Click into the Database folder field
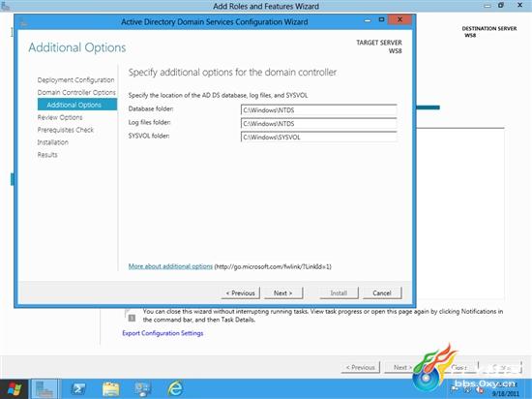Image resolution: width=532 pixels, height=399 pixels. click(319, 110)
